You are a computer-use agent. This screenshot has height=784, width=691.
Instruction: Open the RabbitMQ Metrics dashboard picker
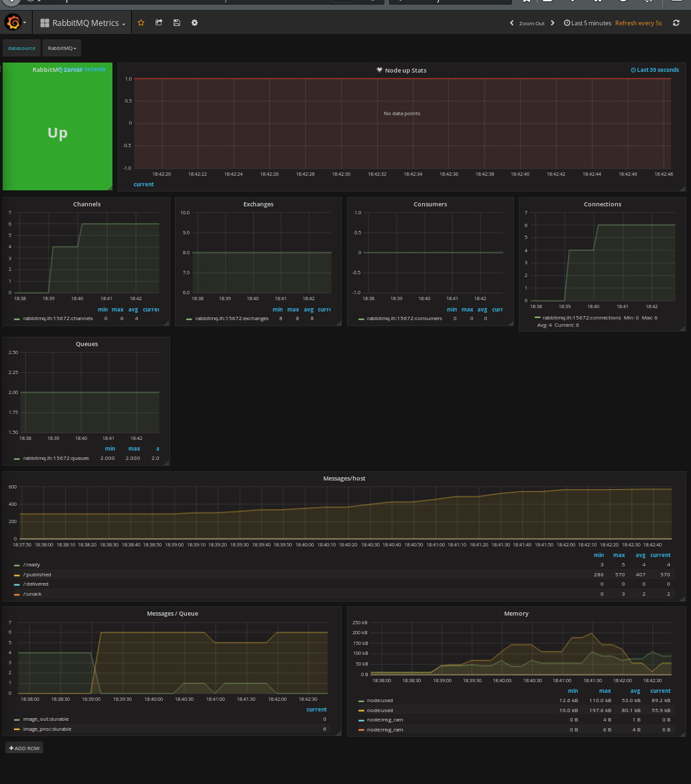tap(82, 23)
